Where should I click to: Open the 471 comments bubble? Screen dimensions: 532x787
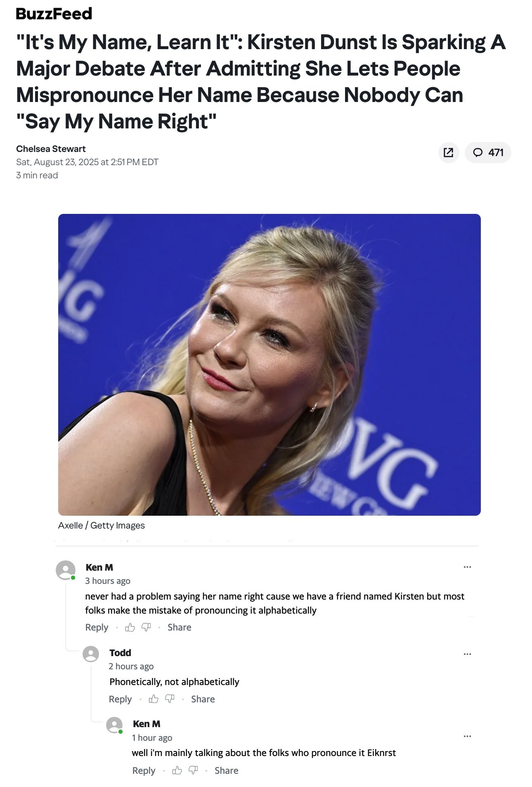pyautogui.click(x=487, y=152)
